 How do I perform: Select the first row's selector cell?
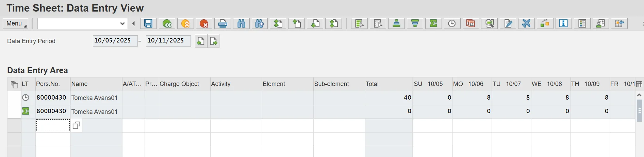click(14, 98)
